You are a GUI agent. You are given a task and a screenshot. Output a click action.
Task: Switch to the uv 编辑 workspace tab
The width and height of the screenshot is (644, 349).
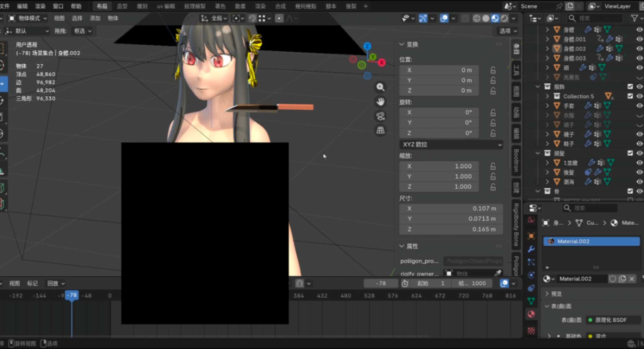pos(166,6)
